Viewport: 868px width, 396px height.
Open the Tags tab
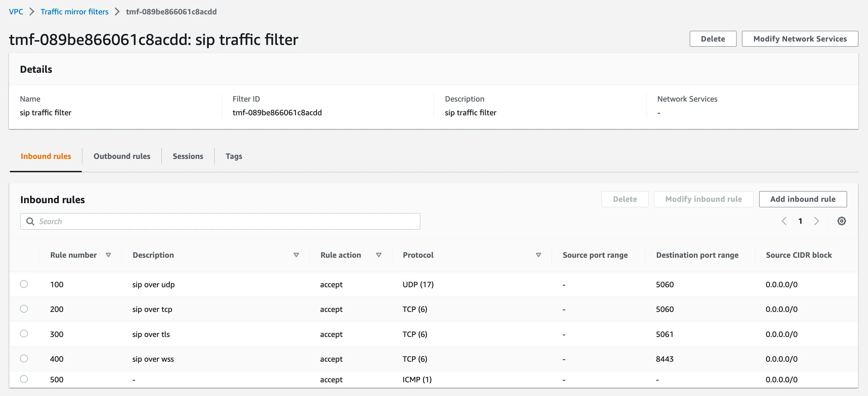pyautogui.click(x=234, y=156)
